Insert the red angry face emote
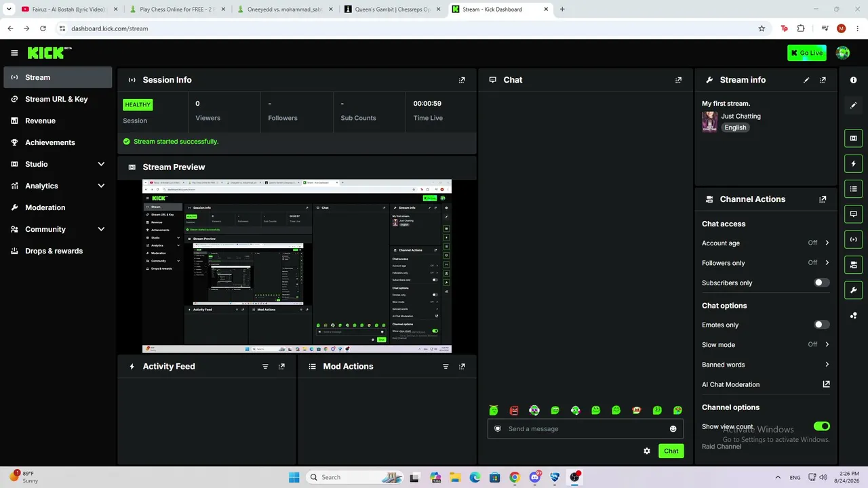The image size is (868, 488). pos(514,410)
